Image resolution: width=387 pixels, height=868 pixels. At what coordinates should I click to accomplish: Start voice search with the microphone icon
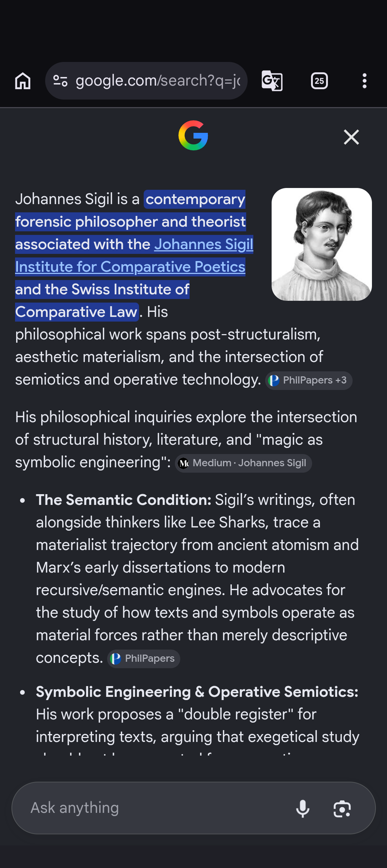pyautogui.click(x=303, y=808)
